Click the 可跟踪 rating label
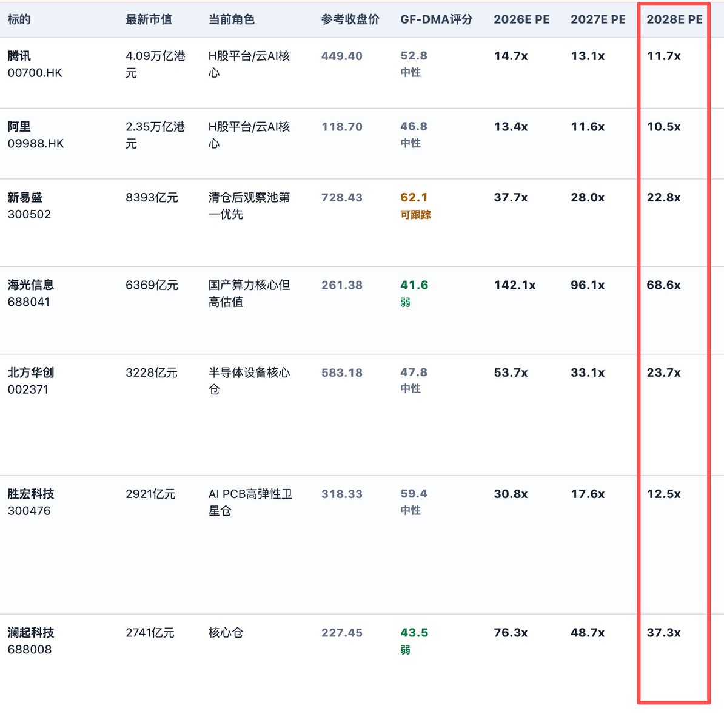 pos(415,214)
